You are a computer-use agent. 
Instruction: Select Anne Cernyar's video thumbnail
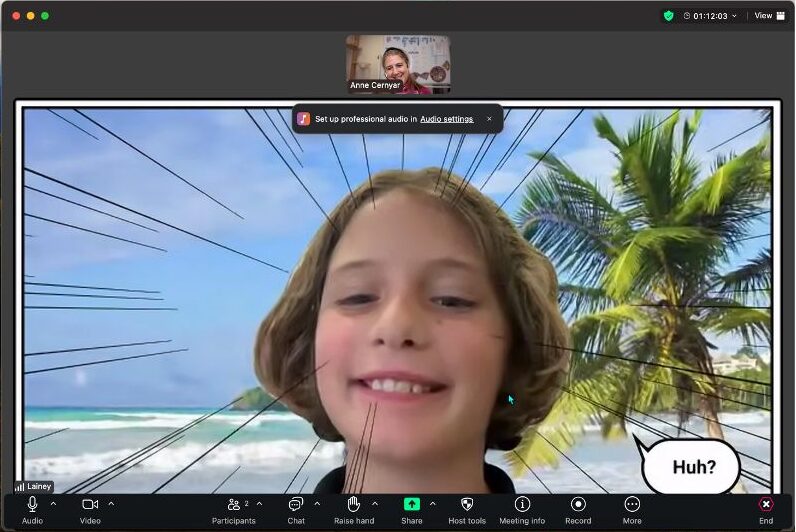pyautogui.click(x=398, y=64)
